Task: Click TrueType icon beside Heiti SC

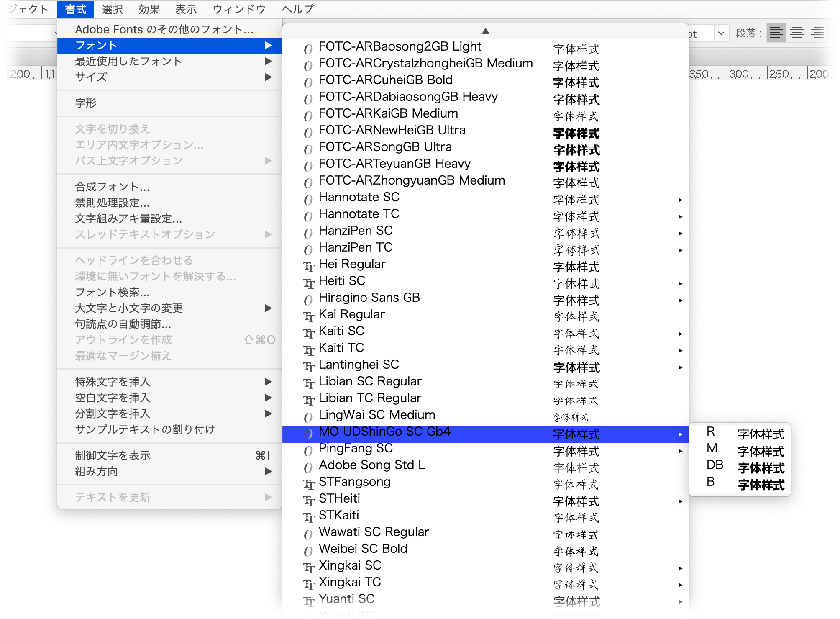Action: tap(308, 283)
